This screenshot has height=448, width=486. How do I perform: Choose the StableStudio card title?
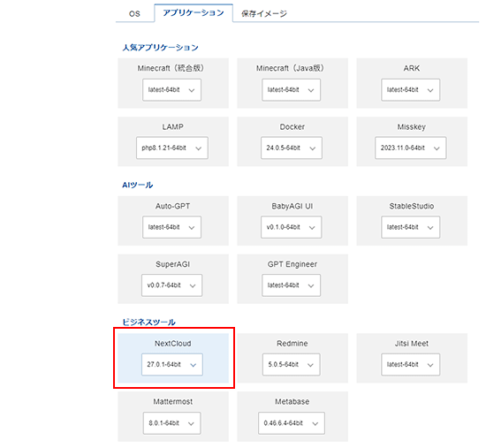click(x=412, y=206)
